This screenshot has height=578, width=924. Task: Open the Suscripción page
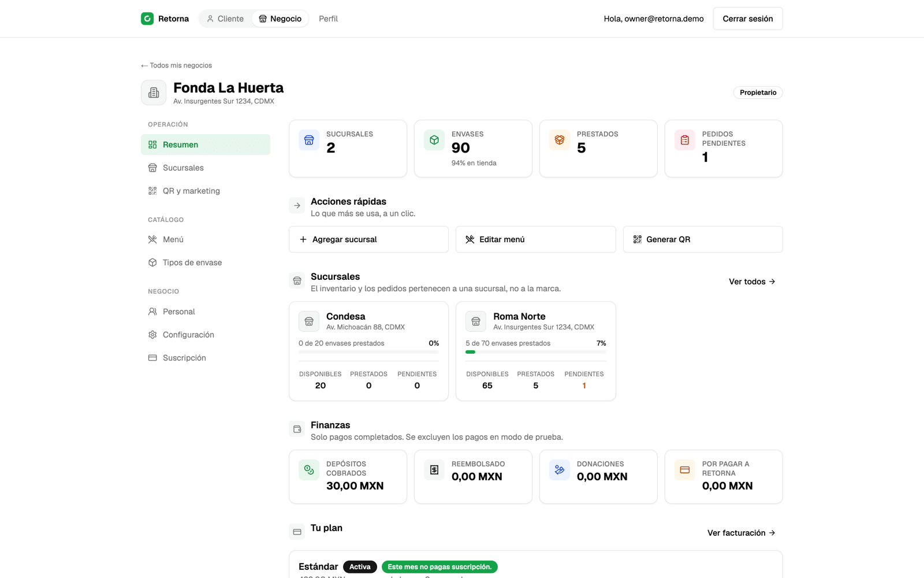coord(206,358)
